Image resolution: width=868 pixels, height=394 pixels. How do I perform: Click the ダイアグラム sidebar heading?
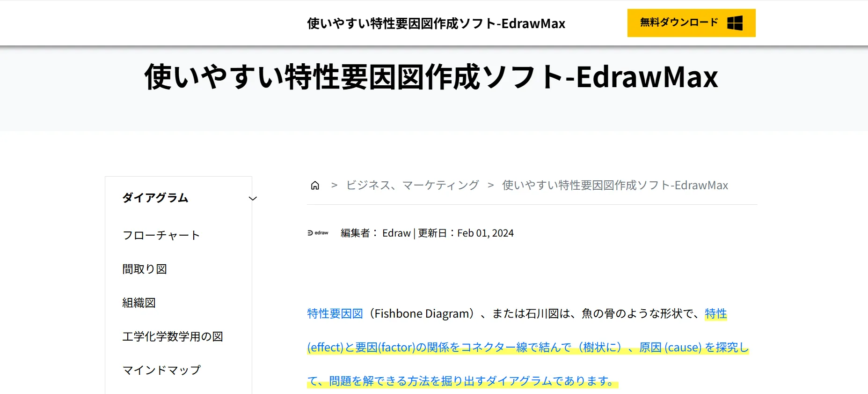pyautogui.click(x=155, y=198)
